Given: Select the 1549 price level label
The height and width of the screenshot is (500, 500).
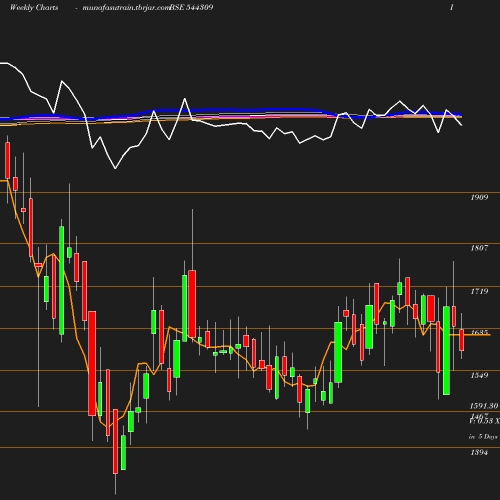Looking at the screenshot, I should tap(479, 375).
